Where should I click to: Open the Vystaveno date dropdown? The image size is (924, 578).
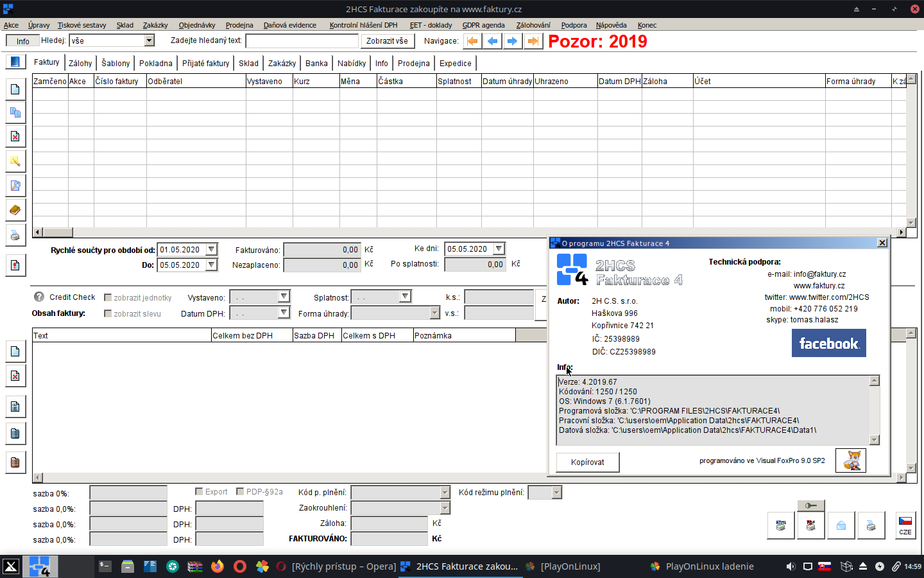[x=284, y=296]
